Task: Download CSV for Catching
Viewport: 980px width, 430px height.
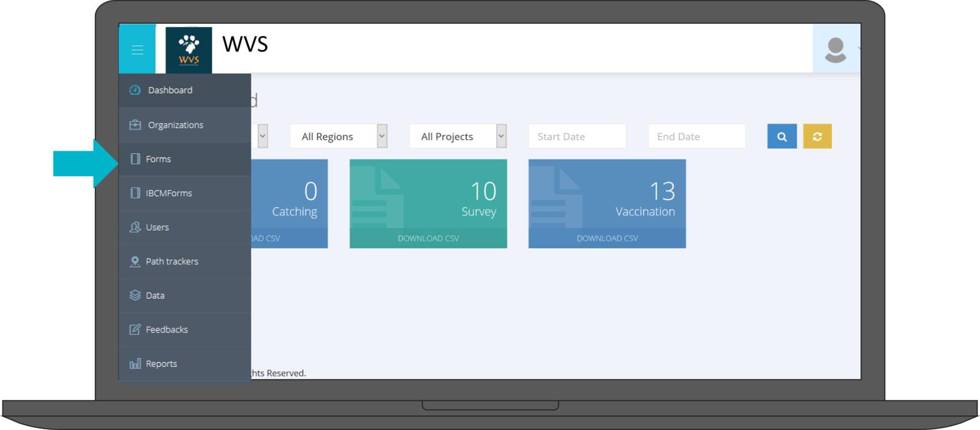Action: (289, 238)
